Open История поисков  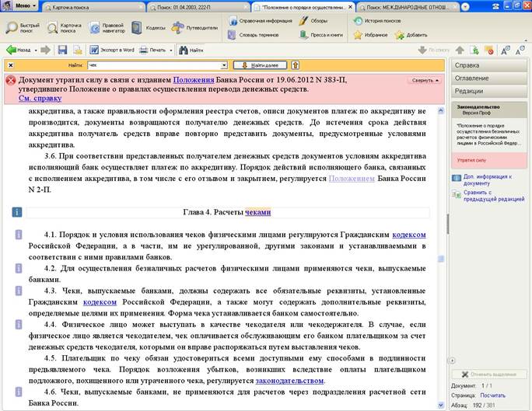(381, 20)
